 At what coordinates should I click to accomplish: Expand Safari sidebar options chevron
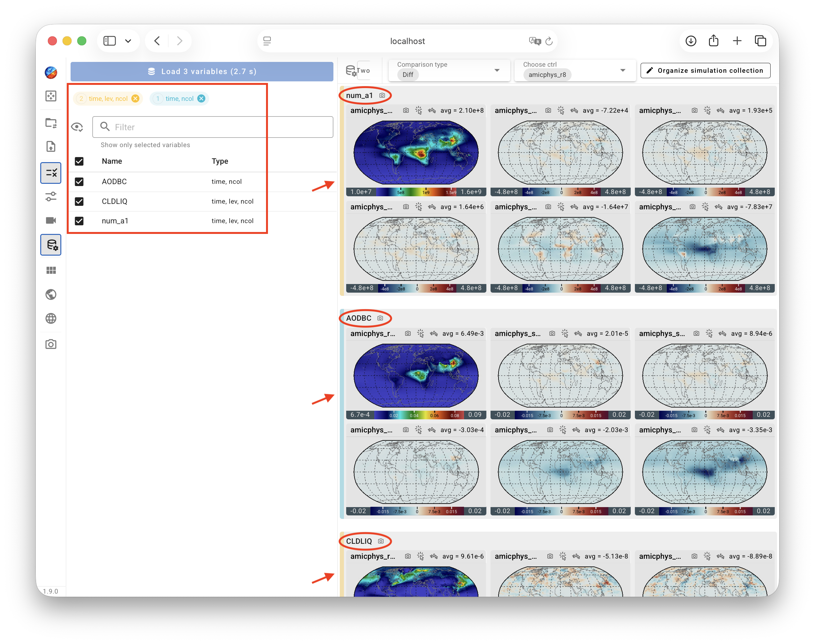(128, 41)
